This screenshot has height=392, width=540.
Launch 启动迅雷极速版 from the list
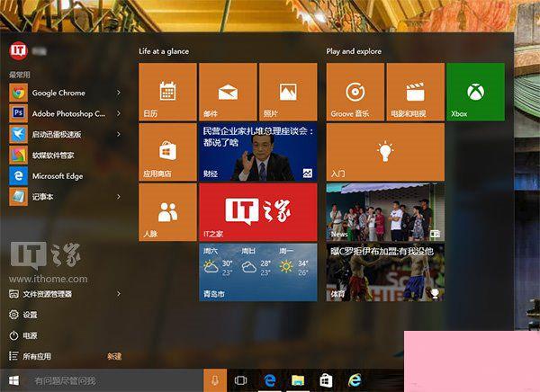coord(65,134)
